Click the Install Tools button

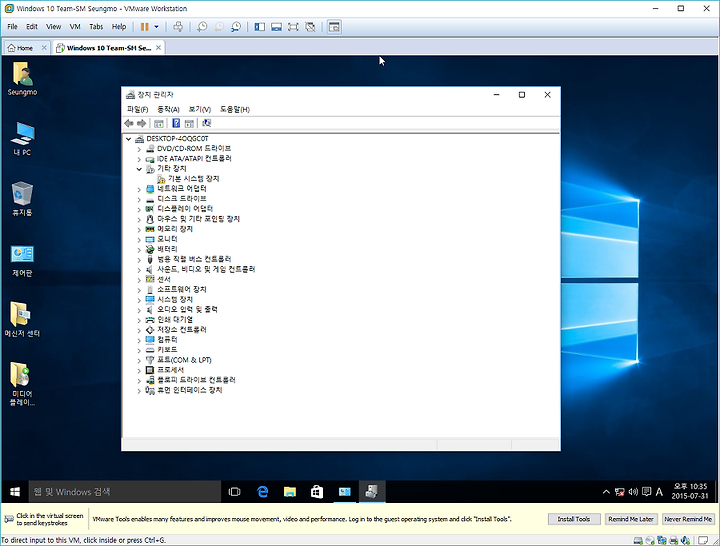point(574,519)
